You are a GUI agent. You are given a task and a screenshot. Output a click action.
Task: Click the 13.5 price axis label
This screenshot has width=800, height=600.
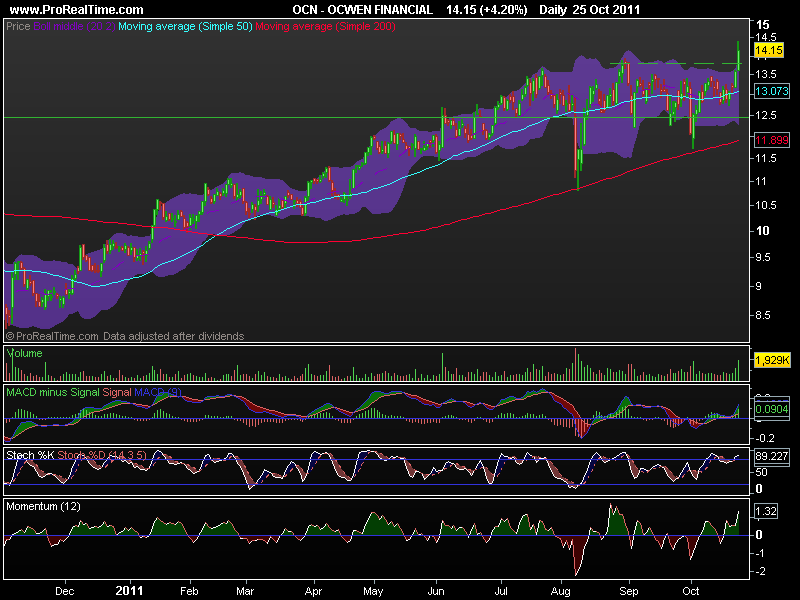tap(766, 74)
